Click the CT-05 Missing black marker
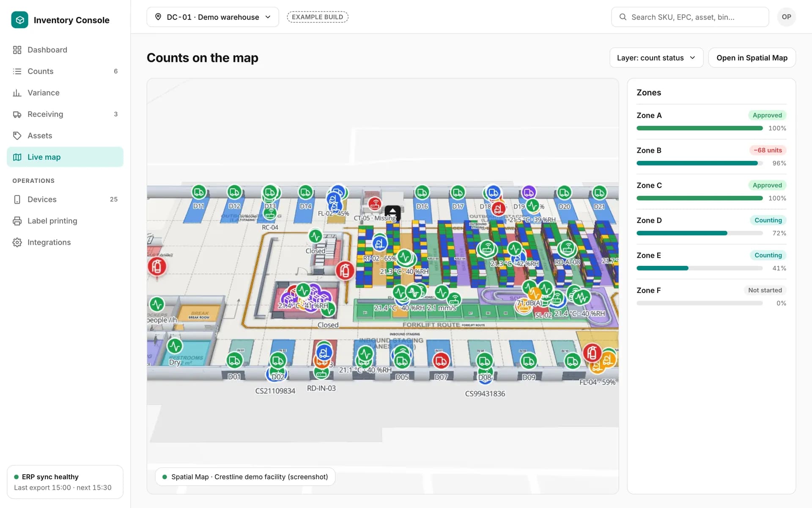Screen dimensions: 812x508 pyautogui.click(x=392, y=213)
